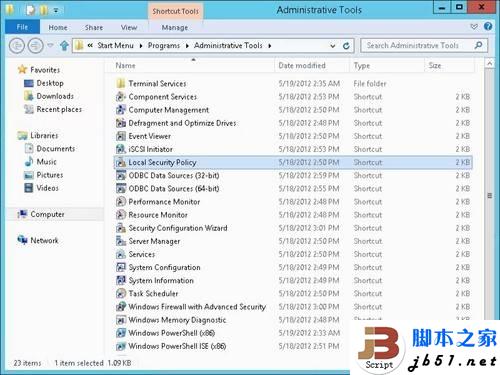This screenshot has width=500, height=375.
Task: Switch to the Manage ribbon tab
Action: coord(175,27)
